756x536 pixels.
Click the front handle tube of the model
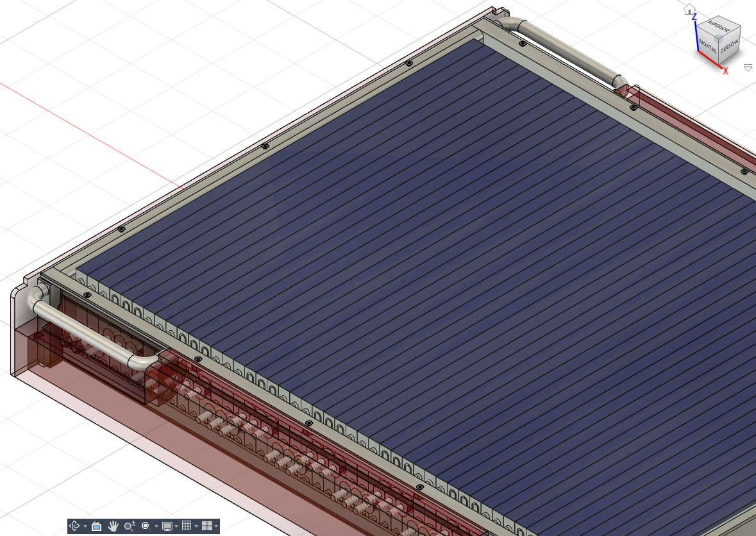coord(83,331)
